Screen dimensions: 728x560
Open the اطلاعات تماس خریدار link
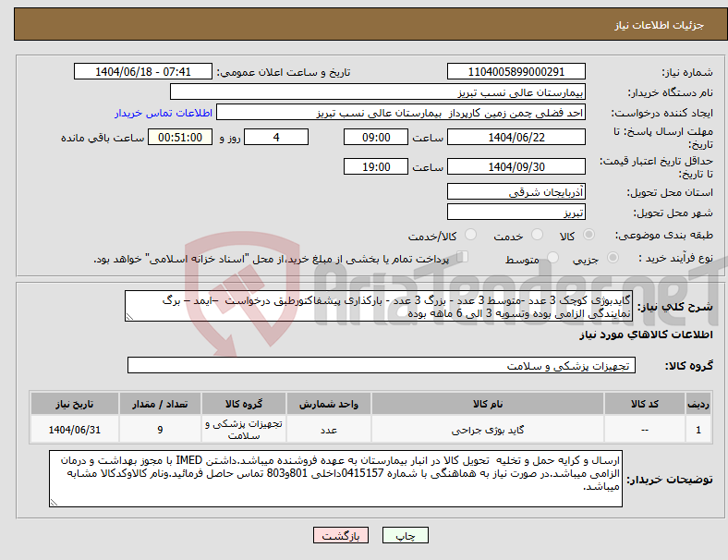coord(164,113)
